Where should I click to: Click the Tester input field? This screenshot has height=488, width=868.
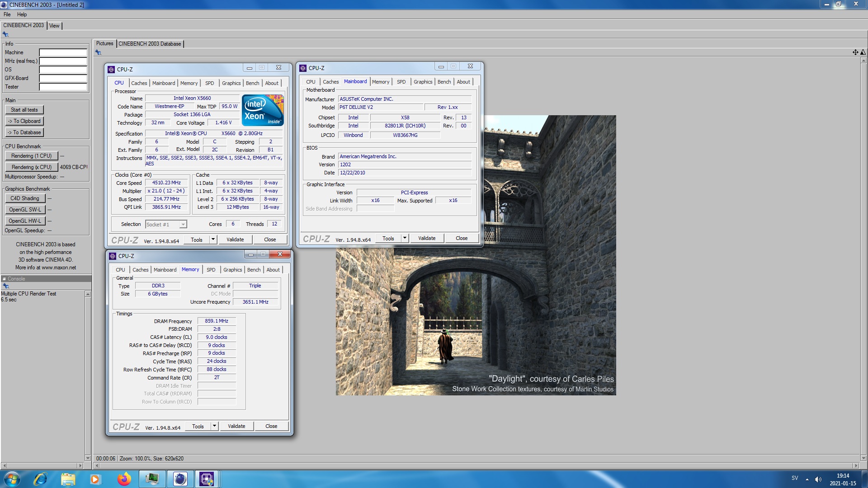[x=63, y=87]
